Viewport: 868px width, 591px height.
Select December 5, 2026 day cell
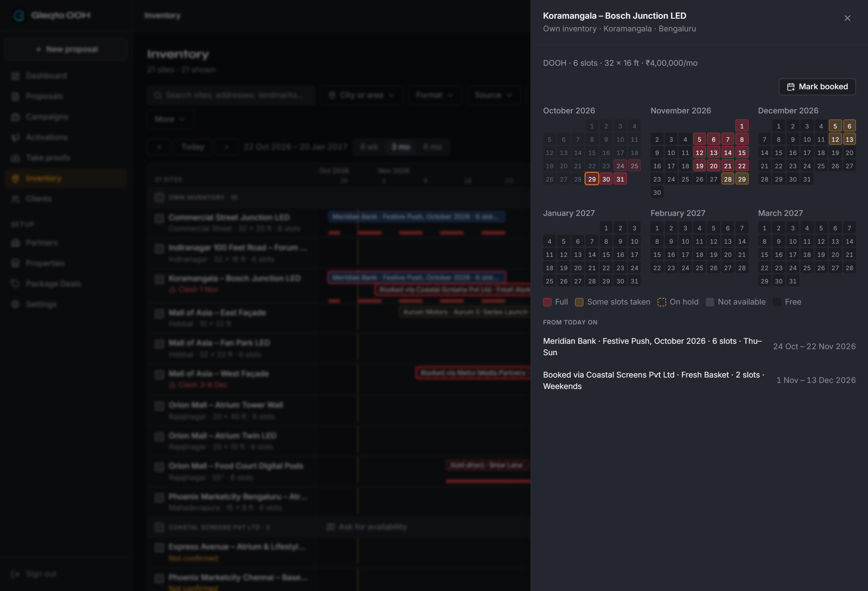(x=835, y=126)
